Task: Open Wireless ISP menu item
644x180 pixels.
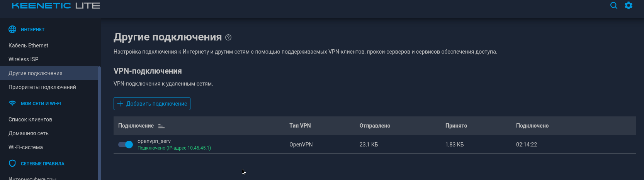Action: click(24, 59)
